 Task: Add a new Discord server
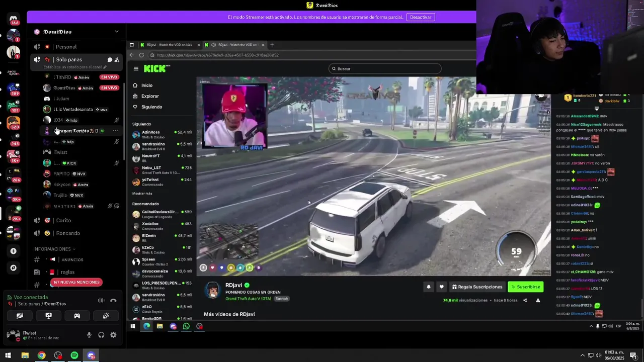pos(14,251)
